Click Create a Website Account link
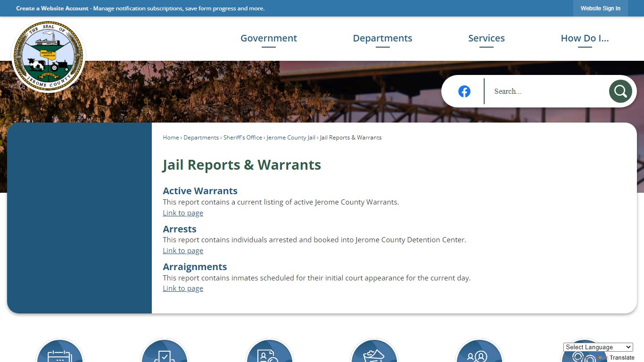 52,8
